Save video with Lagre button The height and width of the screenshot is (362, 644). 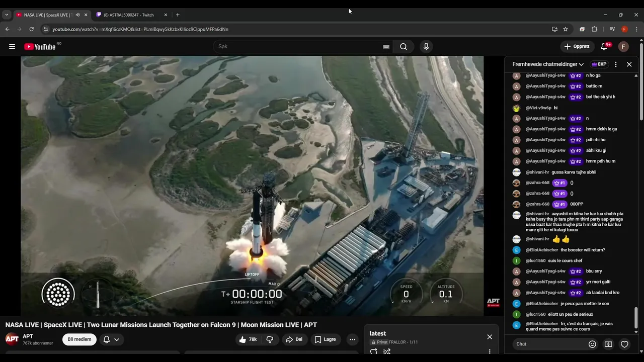tap(325, 339)
